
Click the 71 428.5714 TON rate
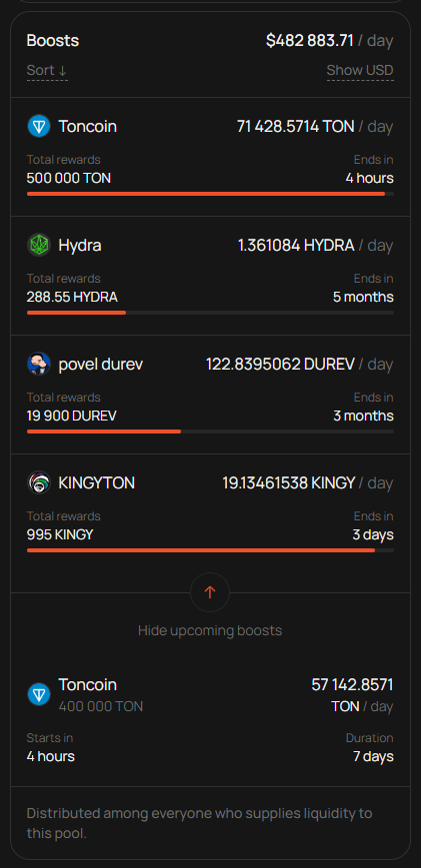tap(296, 126)
